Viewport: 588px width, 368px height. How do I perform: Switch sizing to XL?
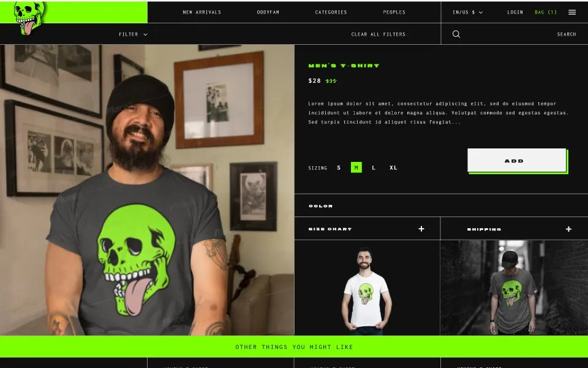point(393,167)
